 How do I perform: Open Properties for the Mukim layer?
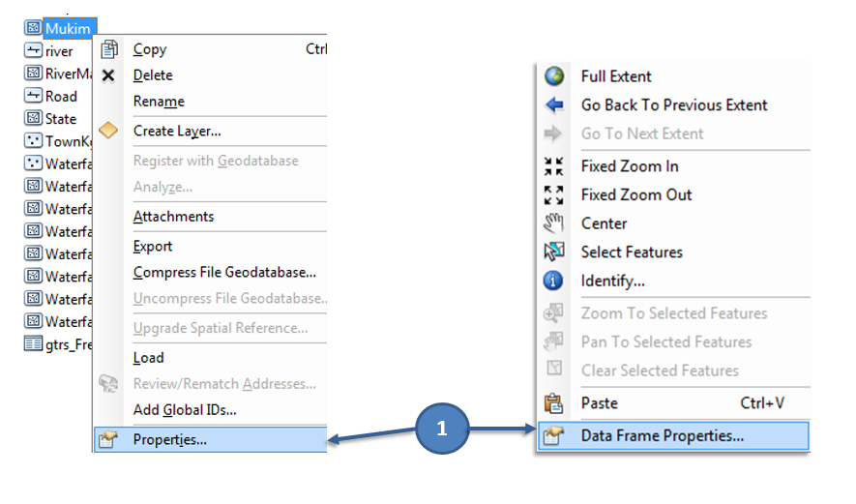click(x=169, y=440)
